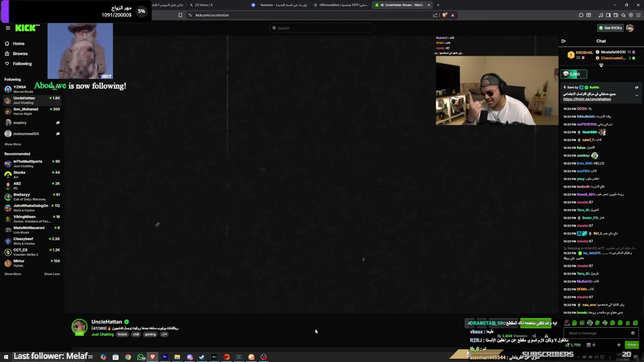Open the ABZ recommended channel

point(32,186)
